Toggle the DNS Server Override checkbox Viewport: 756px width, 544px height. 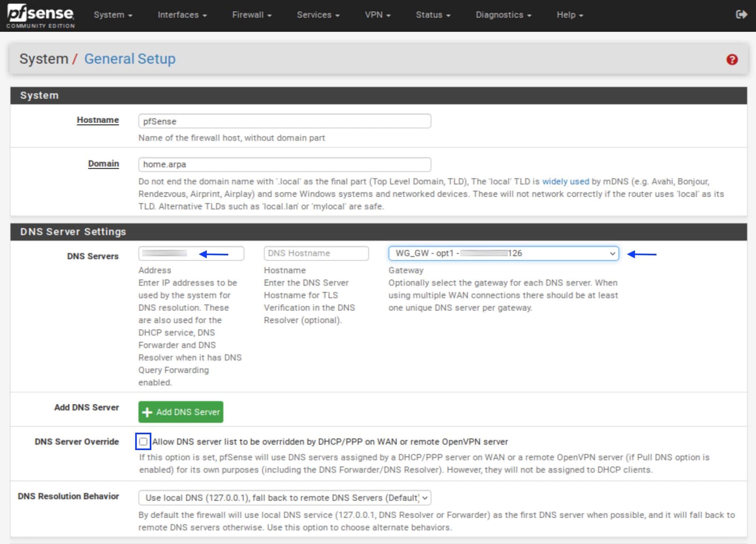click(x=143, y=441)
